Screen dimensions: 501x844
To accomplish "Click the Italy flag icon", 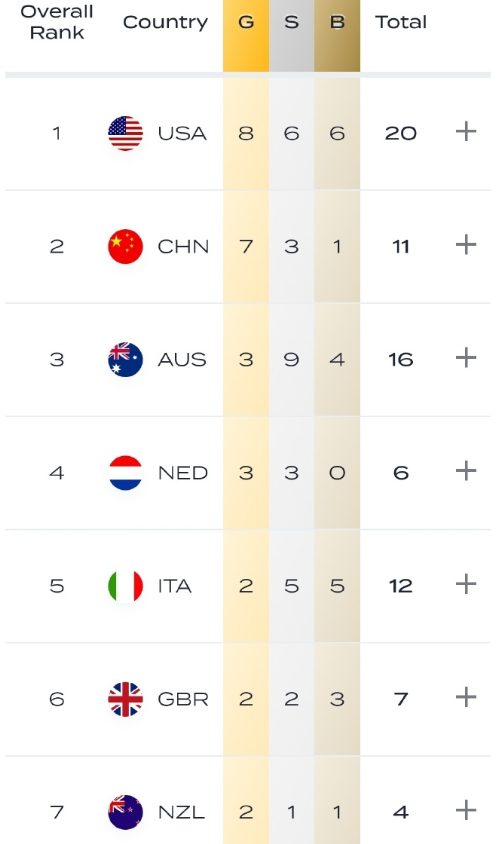I will 125,586.
